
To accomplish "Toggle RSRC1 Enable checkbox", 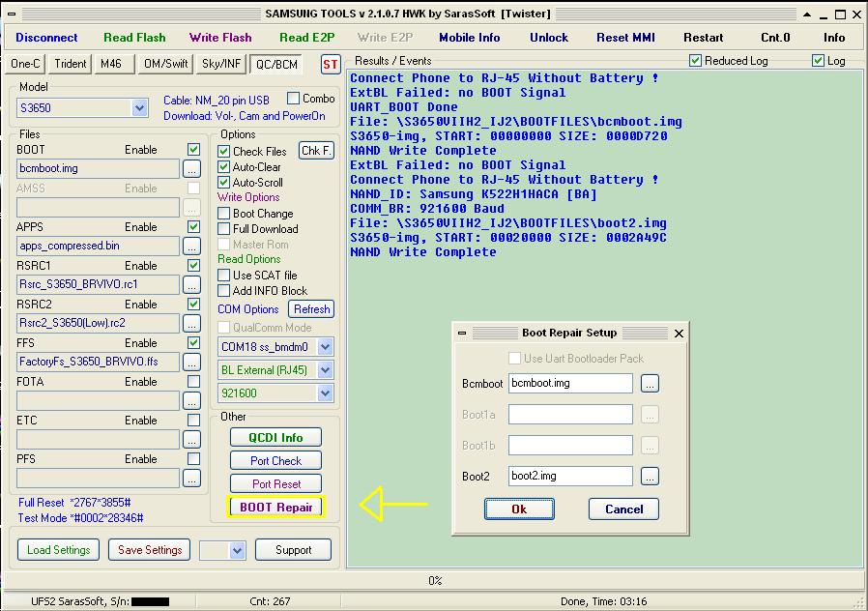I will pyautogui.click(x=193, y=266).
